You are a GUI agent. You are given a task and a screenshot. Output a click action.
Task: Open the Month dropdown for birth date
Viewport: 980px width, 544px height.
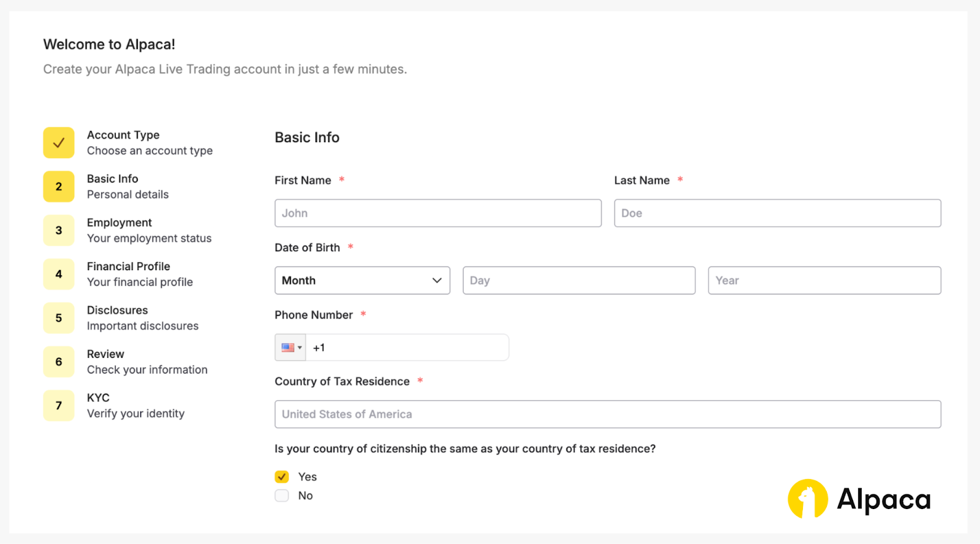tap(362, 281)
